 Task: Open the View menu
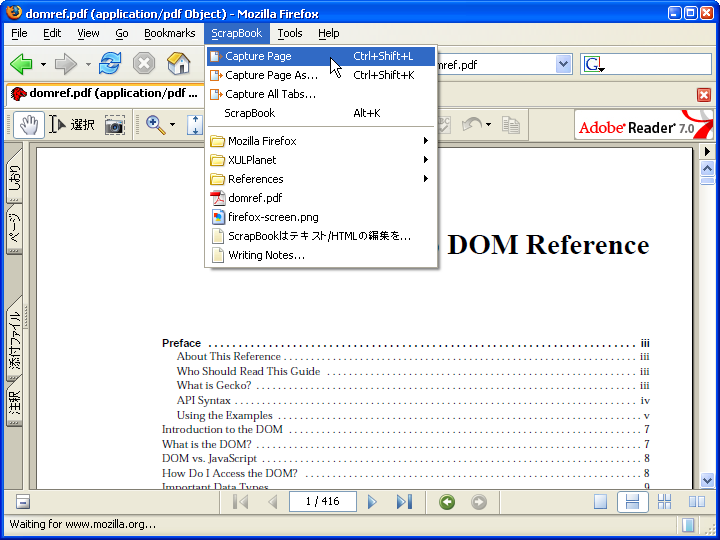coord(88,34)
